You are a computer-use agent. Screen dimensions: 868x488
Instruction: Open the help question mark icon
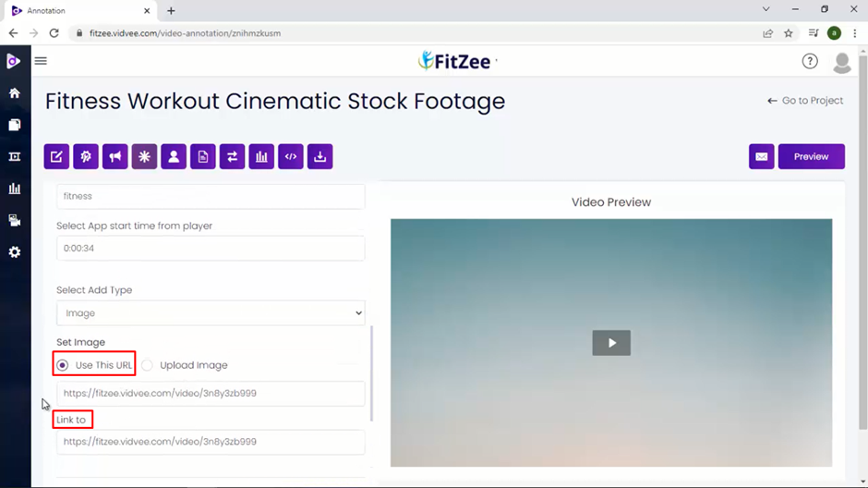(x=810, y=61)
